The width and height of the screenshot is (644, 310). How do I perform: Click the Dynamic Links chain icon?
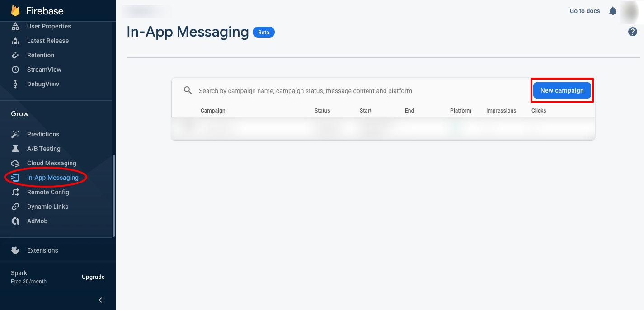(x=15, y=207)
